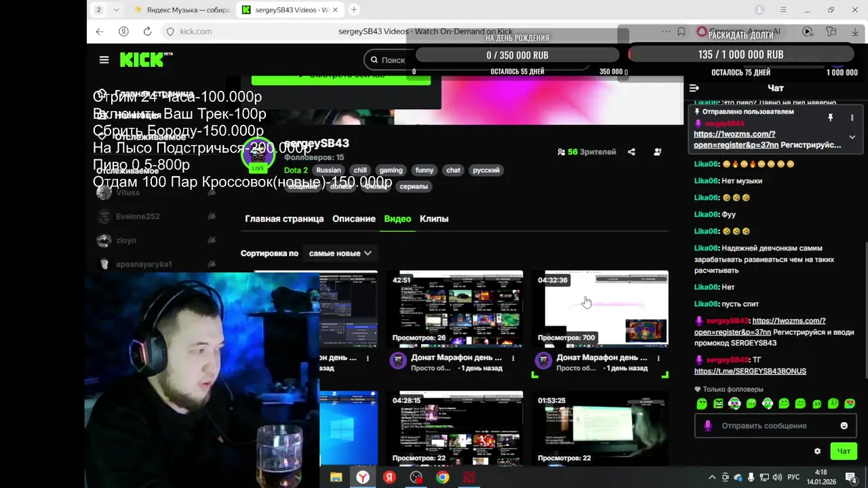Collapse the chat panel with the arrow icon
Viewport: 868px width, 488px height.
(x=694, y=88)
